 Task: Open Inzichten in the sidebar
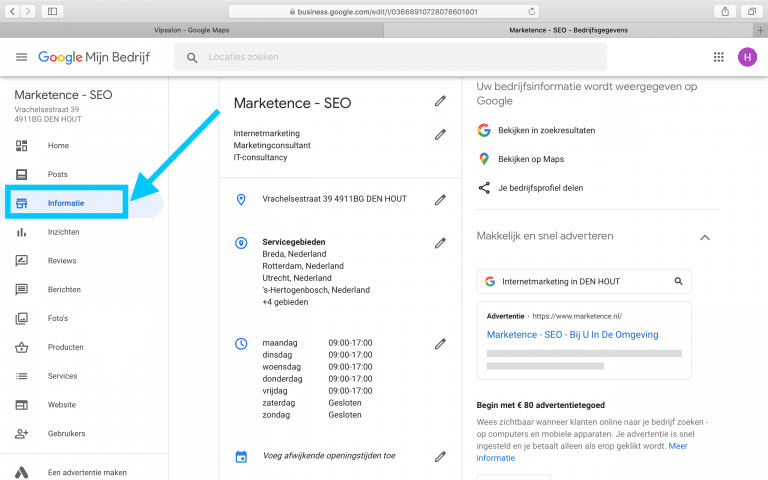[x=63, y=232]
